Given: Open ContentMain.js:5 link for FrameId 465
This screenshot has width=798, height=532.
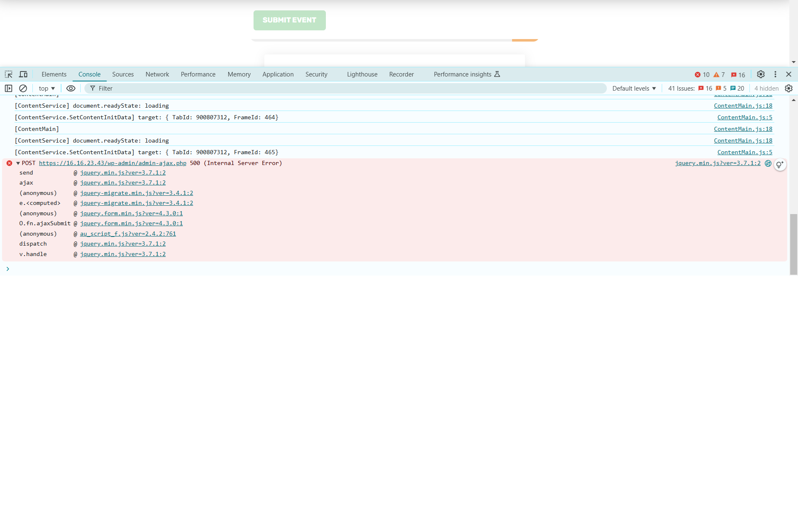Looking at the screenshot, I should coord(745,153).
